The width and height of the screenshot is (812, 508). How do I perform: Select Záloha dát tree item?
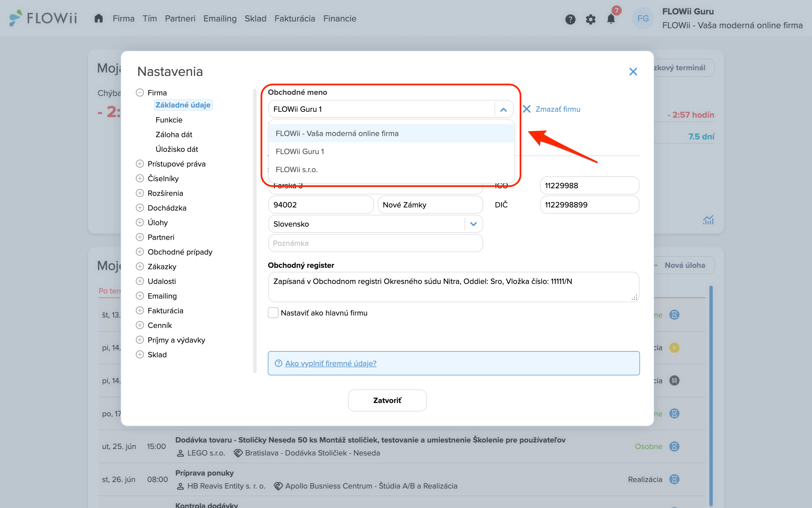click(x=174, y=135)
